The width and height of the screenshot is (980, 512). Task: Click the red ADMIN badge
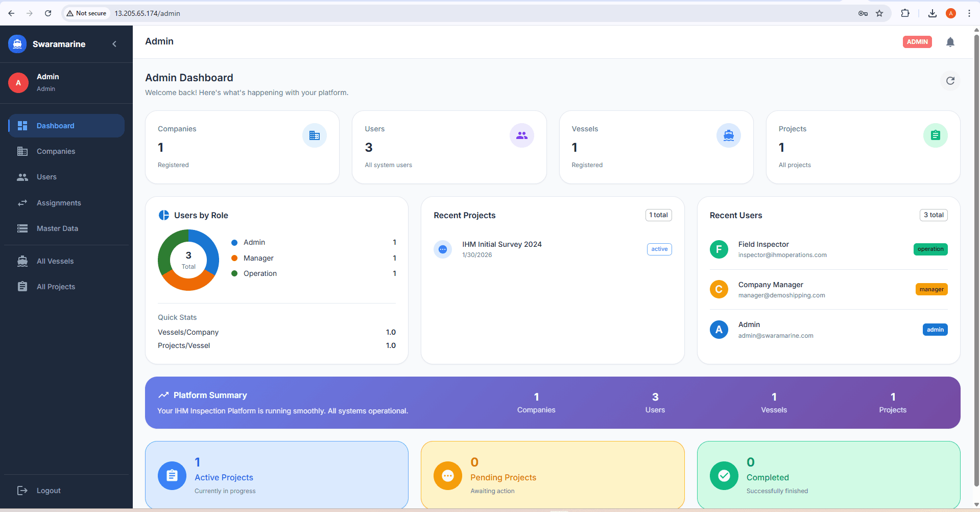917,42
